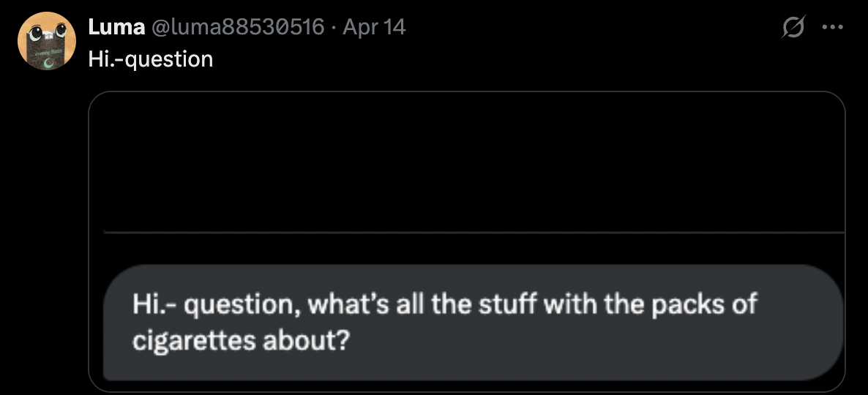Click the dot separator before Apr 14
Viewport: 868px width, 395px height.
coord(334,27)
